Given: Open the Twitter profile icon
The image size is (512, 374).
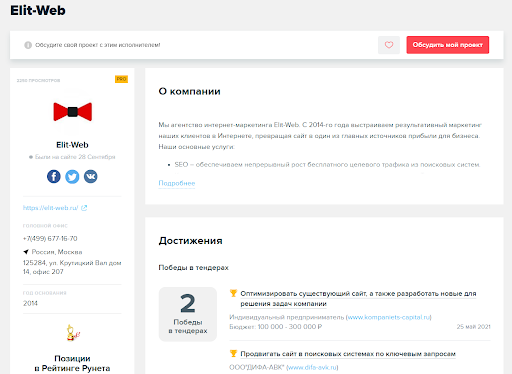Looking at the screenshot, I should [x=72, y=176].
